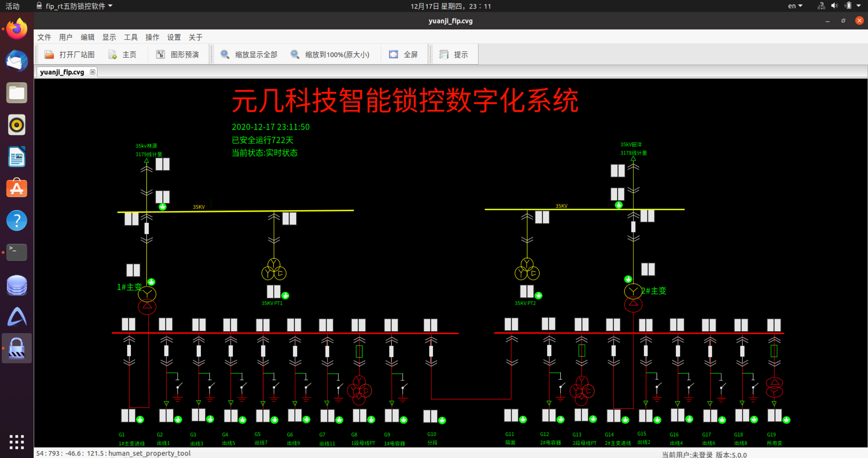Close the yuanji_fip.cvg tab
The image size is (868, 458).
click(x=92, y=72)
